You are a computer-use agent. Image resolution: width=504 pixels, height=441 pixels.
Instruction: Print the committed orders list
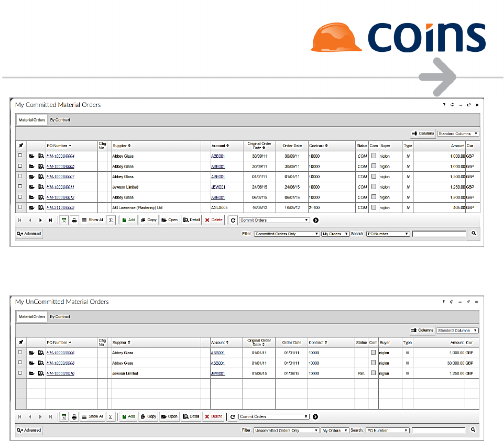point(74,220)
